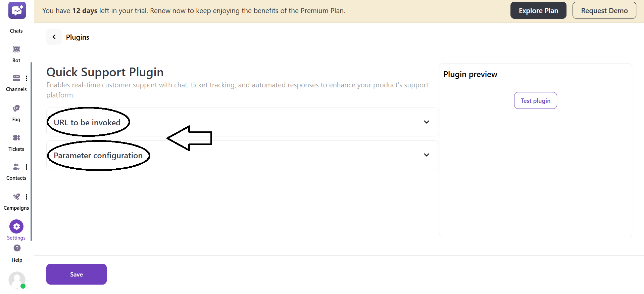Open the Channels icon
The width and height of the screenshot is (644, 294).
(x=16, y=78)
